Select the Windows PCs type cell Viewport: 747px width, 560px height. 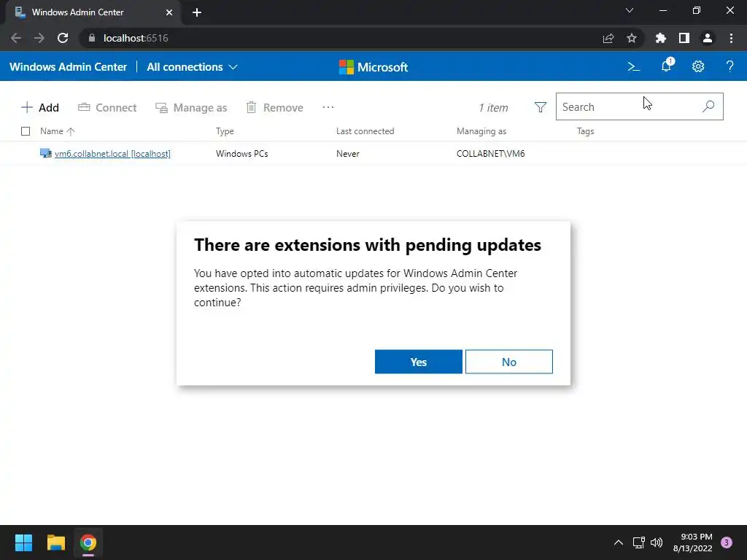242,154
